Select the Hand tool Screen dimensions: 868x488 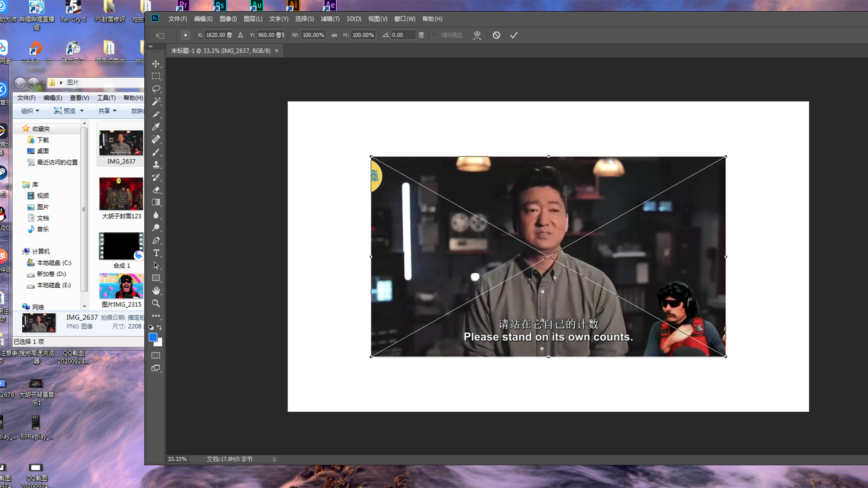(156, 291)
